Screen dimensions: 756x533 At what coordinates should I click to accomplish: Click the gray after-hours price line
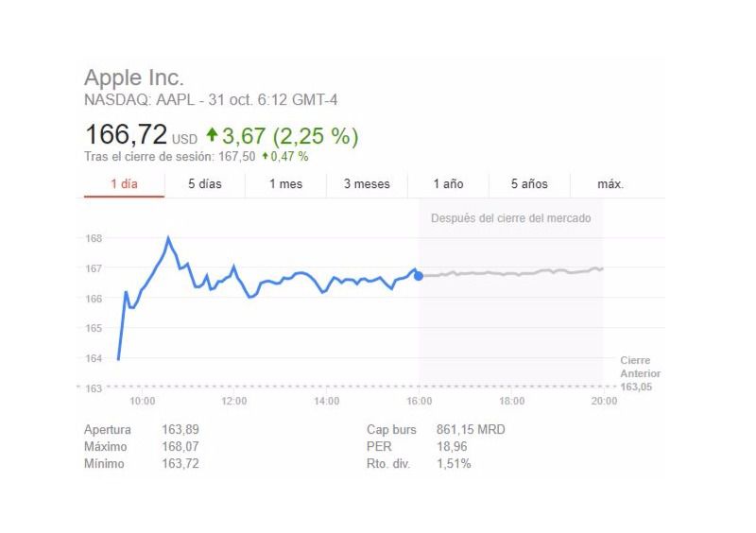pyautogui.click(x=510, y=272)
